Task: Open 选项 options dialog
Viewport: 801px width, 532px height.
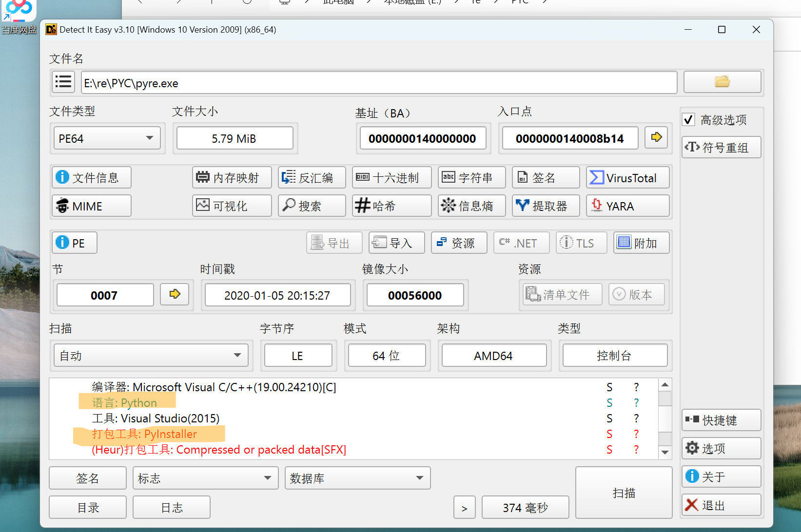Action: [x=722, y=448]
